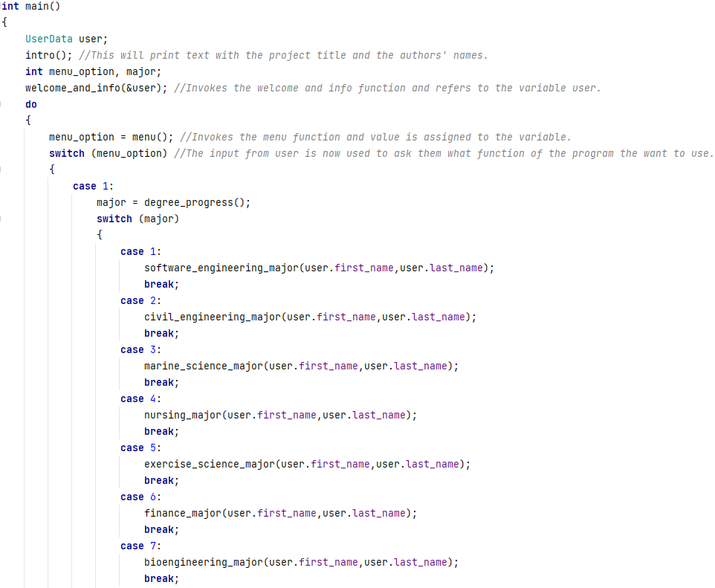This screenshot has height=588, width=715.
Task: Click the 'case 7:' label
Action: 141,546
